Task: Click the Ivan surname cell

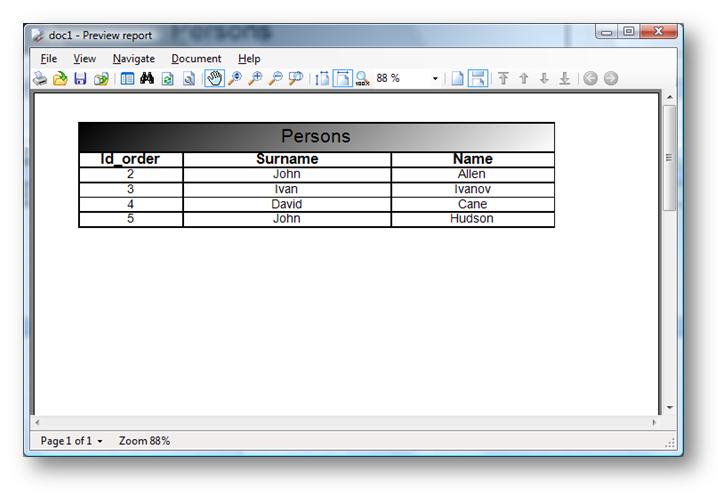Action: pyautogui.click(x=286, y=189)
